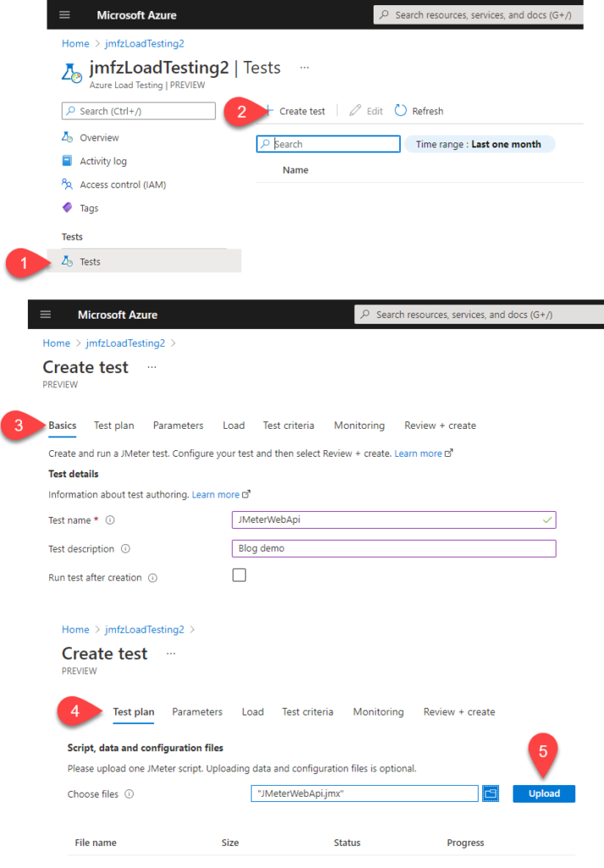This screenshot has width=604, height=868.
Task: Open Parameters tab in Basics screenshot
Action: [178, 426]
